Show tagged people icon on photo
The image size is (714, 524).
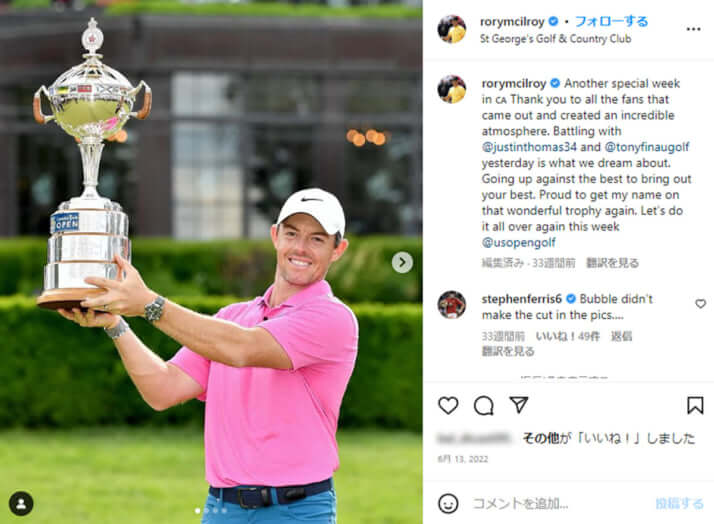[21, 504]
